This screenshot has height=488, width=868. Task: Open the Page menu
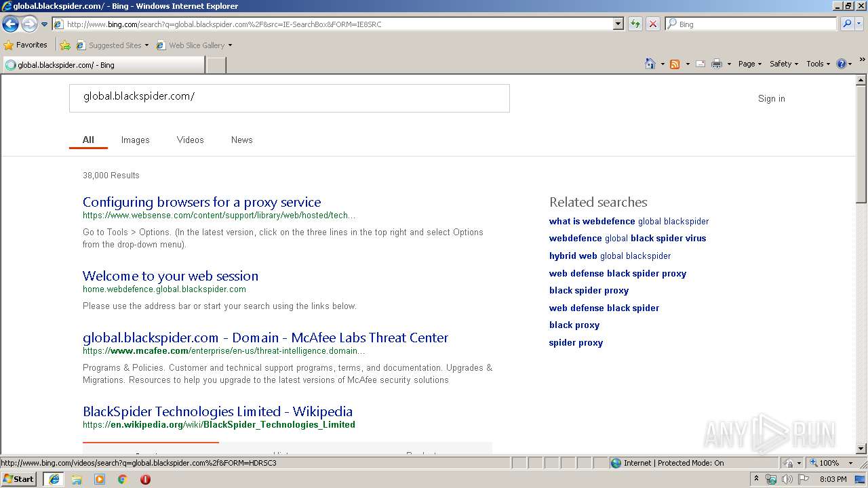click(749, 64)
